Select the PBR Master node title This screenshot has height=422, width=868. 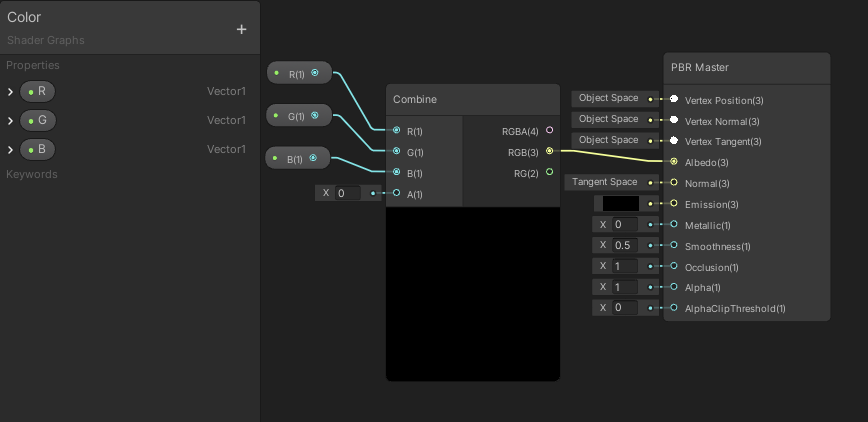point(700,68)
